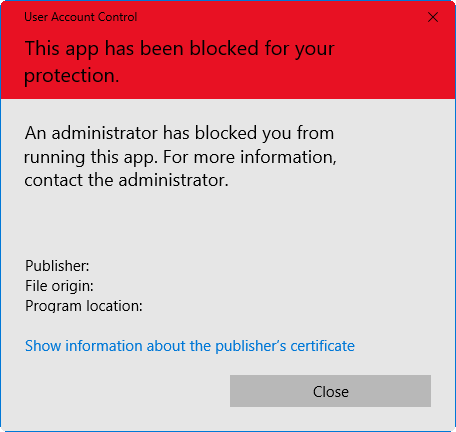Click the 'An administrator has blocked you from' line
Viewport: 456px width, 432px height.
point(179,133)
